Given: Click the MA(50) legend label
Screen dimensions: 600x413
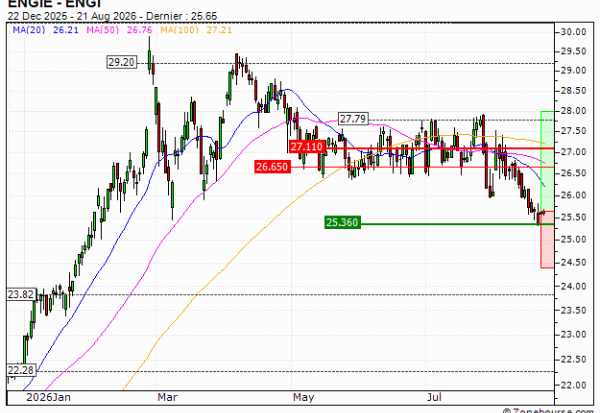Looking at the screenshot, I should tap(103, 30).
